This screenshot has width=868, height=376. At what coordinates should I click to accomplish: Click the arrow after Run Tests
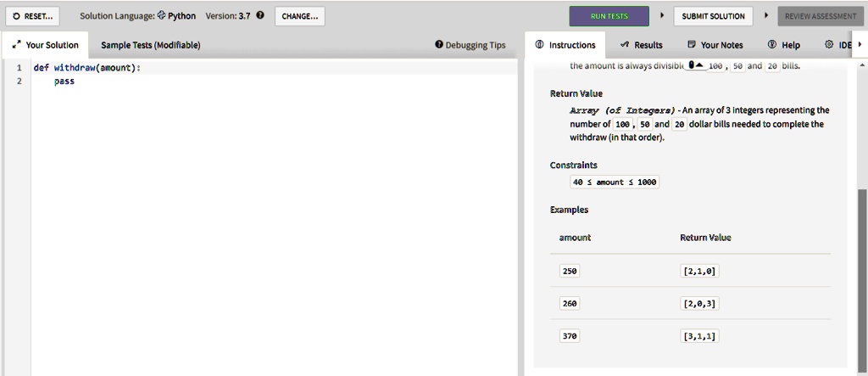click(x=661, y=15)
